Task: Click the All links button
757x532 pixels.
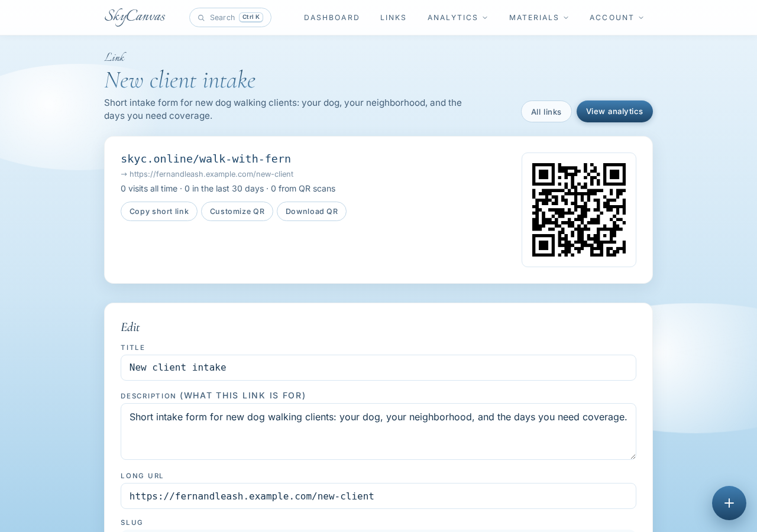Action: (x=546, y=112)
